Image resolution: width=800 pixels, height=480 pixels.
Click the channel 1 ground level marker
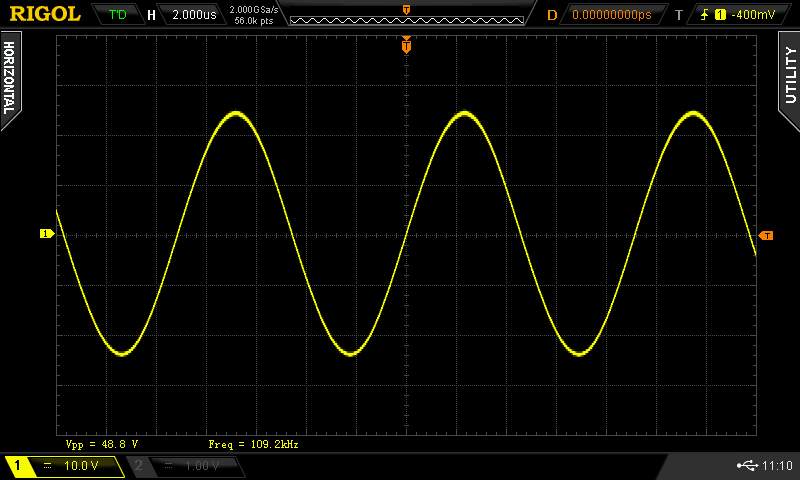pyautogui.click(x=46, y=234)
